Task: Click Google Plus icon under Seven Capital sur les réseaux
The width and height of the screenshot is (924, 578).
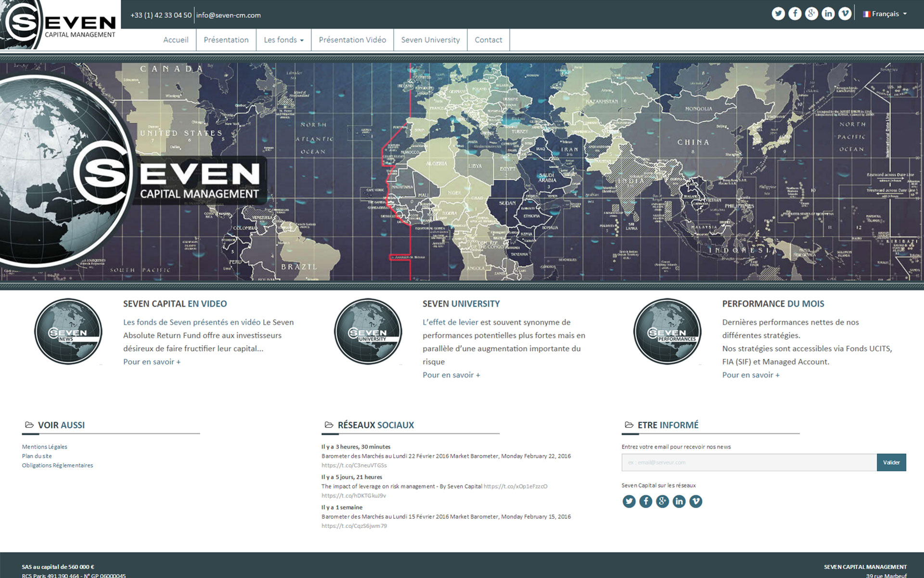Action: (x=662, y=501)
